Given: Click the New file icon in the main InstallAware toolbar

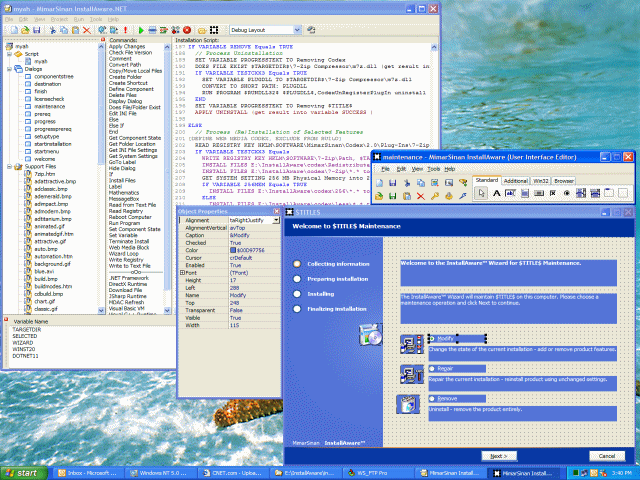Looking at the screenshot, I should click(x=14, y=30).
